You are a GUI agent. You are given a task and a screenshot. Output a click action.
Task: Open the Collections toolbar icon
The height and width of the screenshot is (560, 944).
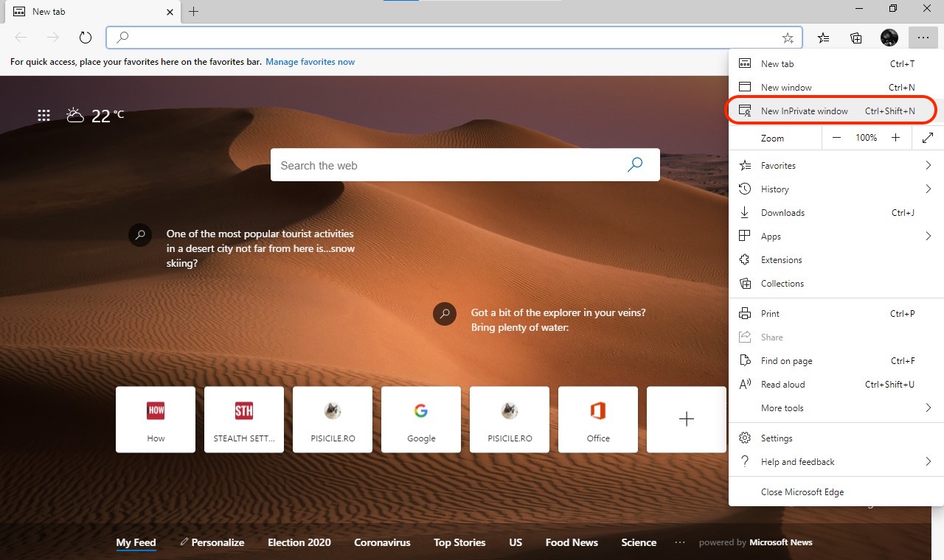coord(855,38)
